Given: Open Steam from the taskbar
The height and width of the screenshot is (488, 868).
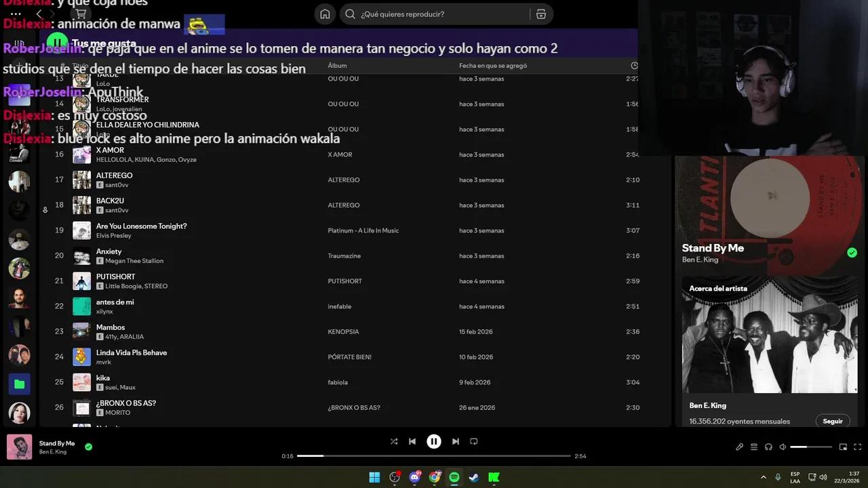Looking at the screenshot, I should tap(474, 477).
